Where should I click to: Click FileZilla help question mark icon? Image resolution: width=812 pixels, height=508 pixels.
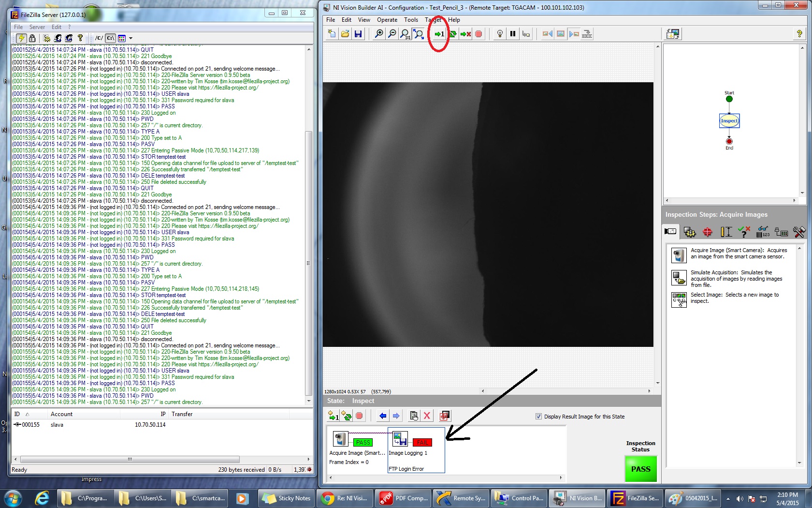[80, 38]
